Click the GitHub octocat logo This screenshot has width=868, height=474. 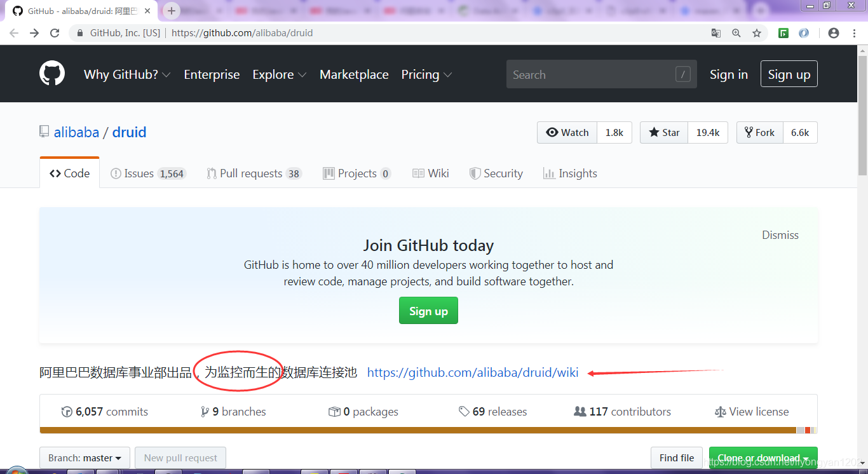[52, 74]
